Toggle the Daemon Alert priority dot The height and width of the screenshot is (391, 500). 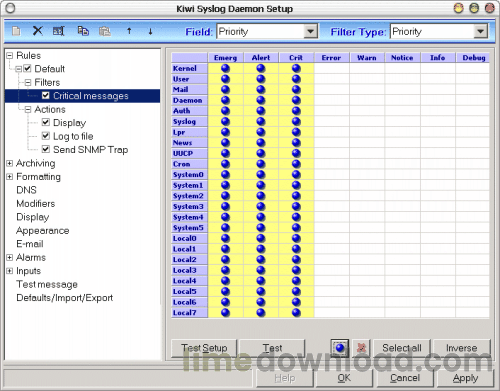tap(261, 100)
